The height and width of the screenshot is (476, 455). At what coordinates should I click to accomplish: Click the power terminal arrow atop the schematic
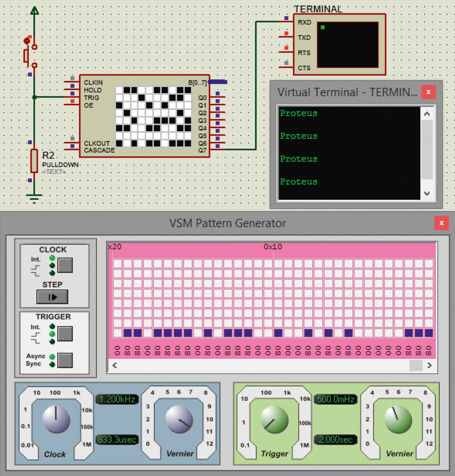pyautogui.click(x=34, y=11)
